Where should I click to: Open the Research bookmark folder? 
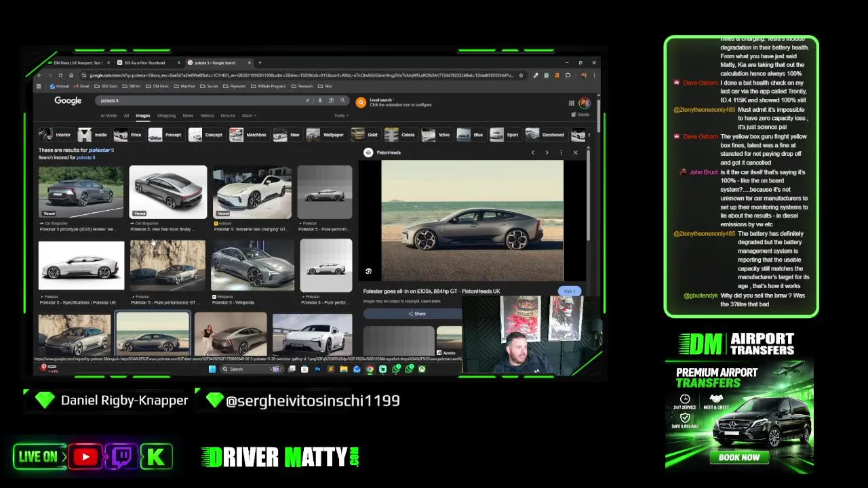(302, 86)
